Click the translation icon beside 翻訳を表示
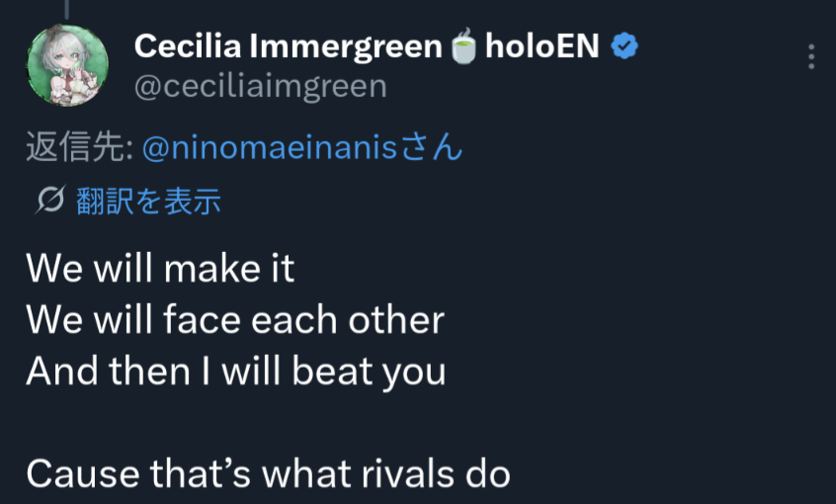836x504 pixels. tap(50, 202)
